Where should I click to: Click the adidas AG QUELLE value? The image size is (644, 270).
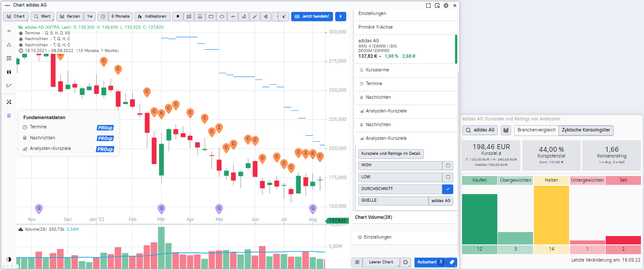click(441, 201)
